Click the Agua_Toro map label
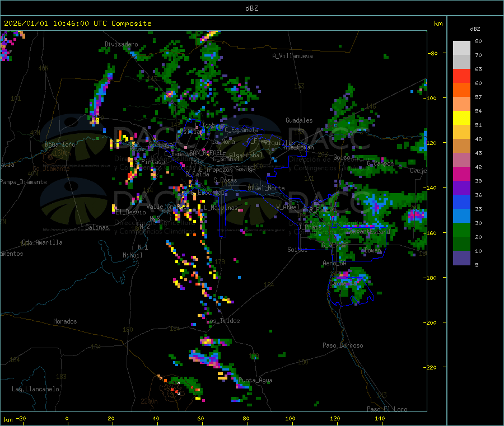 [60, 144]
